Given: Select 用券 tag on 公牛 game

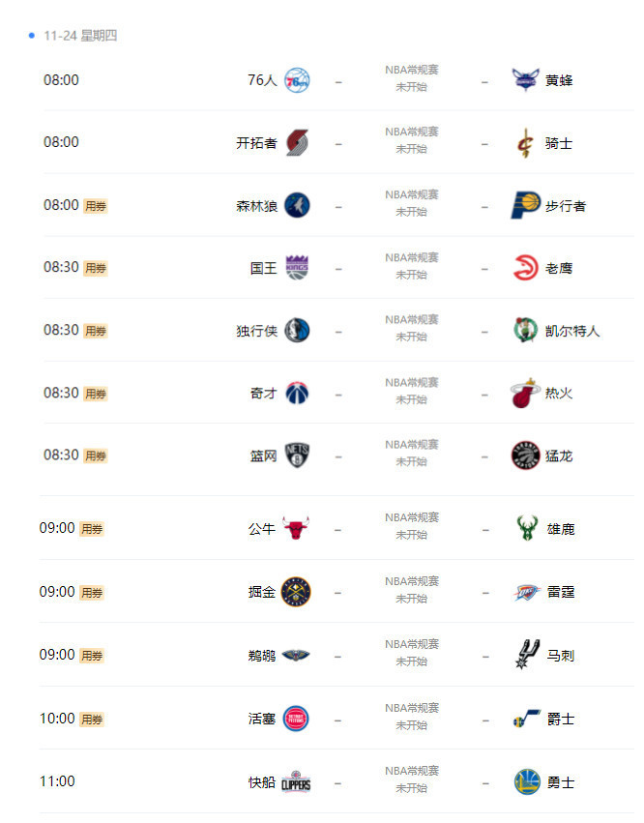Looking at the screenshot, I should point(92,529).
